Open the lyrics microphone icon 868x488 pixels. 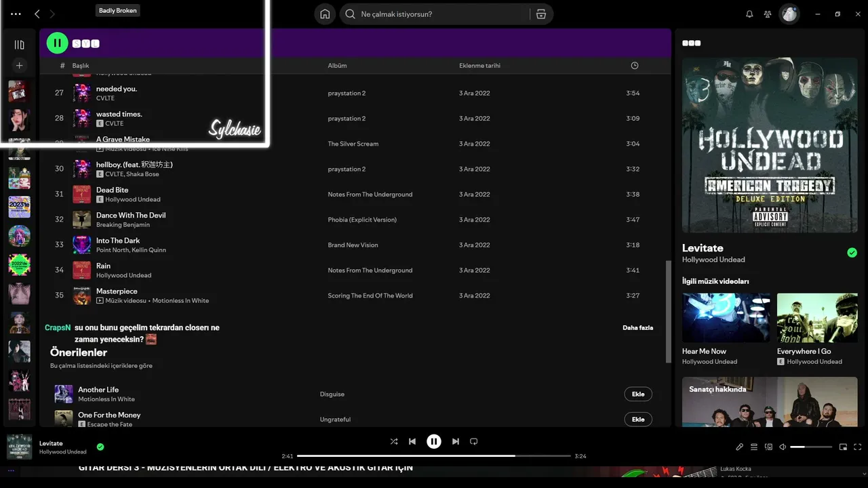740,447
